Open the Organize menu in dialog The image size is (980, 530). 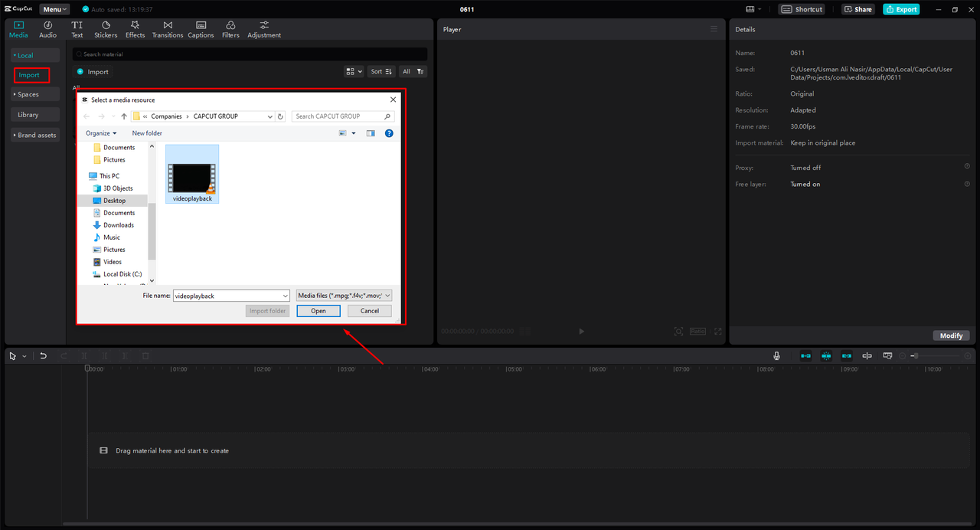101,133
